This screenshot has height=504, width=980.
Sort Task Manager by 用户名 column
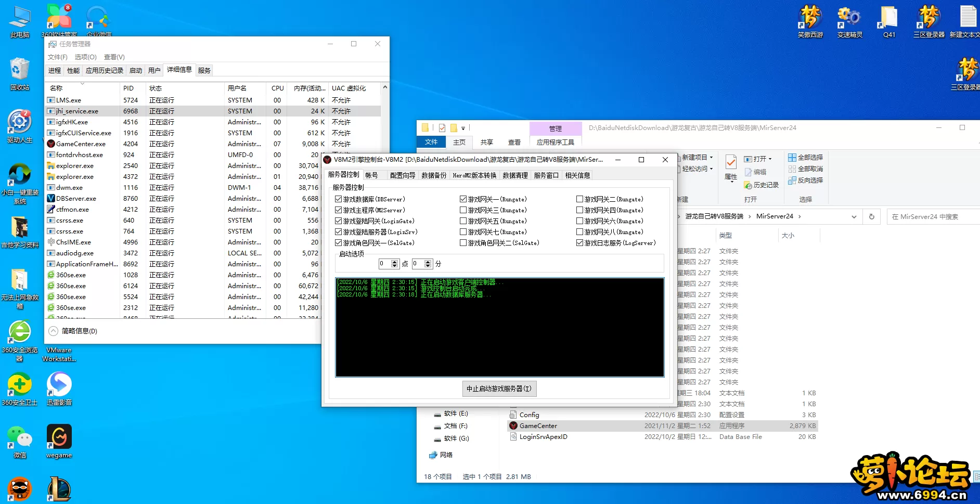pos(246,88)
